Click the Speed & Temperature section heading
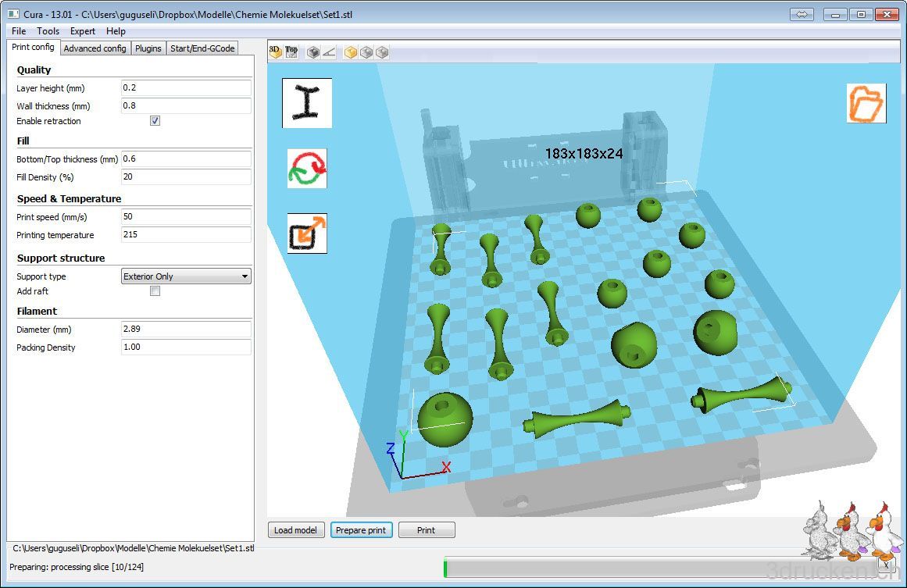907x588 pixels. click(69, 199)
